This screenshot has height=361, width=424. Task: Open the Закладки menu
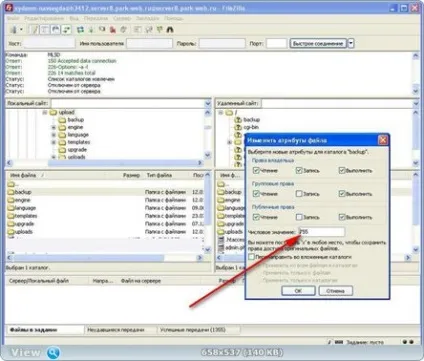pyautogui.click(x=147, y=18)
